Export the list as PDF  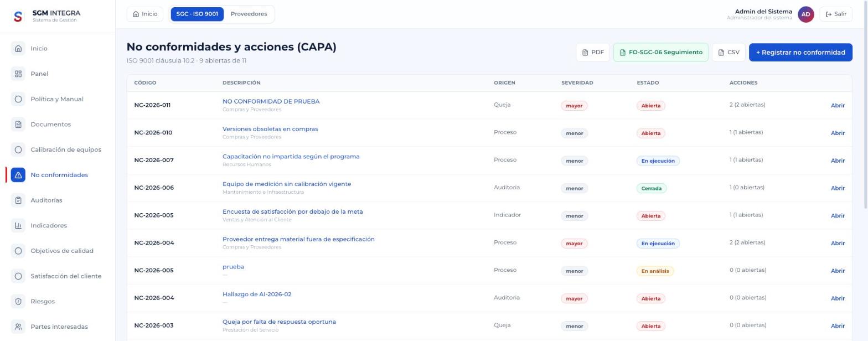(593, 52)
